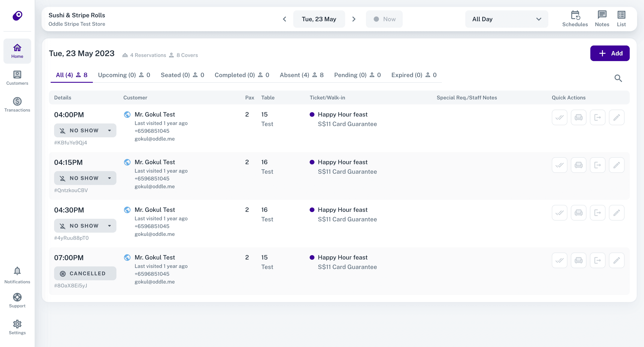Click reservation ID #KBfuYe9Qj4
Viewport: 644px width, 347px height.
(71, 143)
